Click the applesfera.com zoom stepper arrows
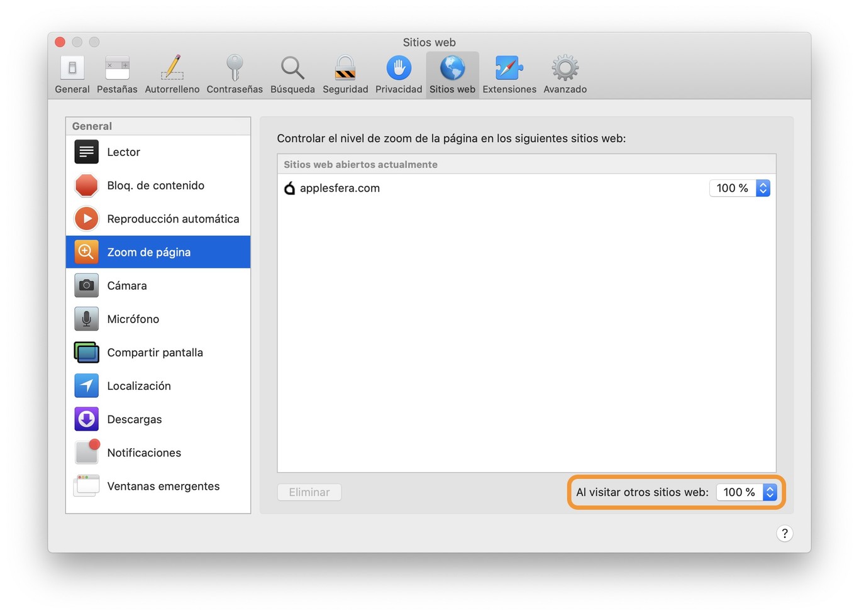Image resolution: width=859 pixels, height=616 pixels. [x=763, y=188]
